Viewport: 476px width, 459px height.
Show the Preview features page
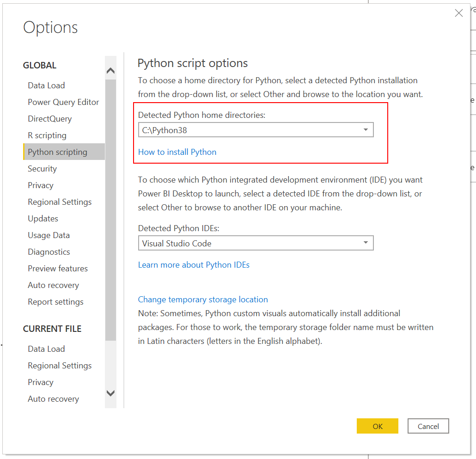(58, 269)
